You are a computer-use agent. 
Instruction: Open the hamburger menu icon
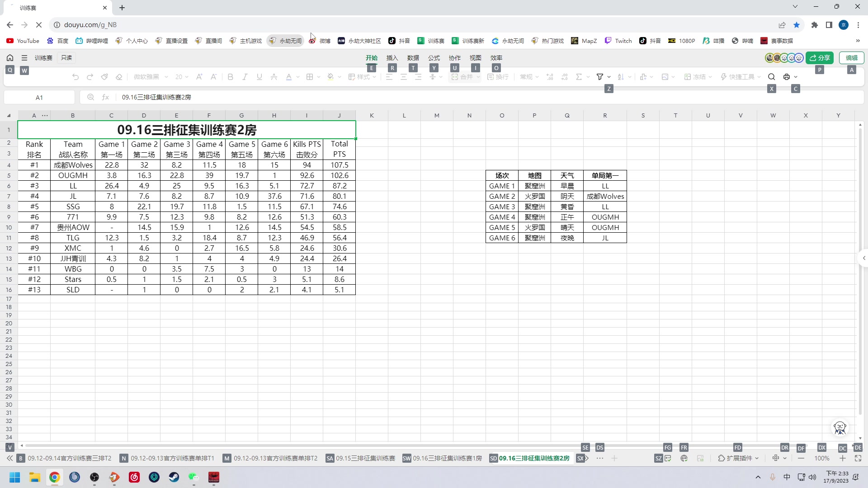click(x=24, y=58)
